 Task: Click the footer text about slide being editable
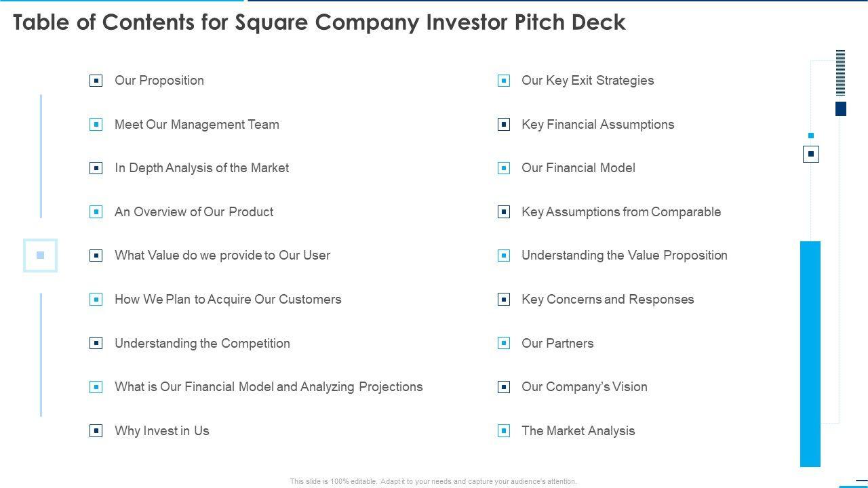pyautogui.click(x=433, y=481)
